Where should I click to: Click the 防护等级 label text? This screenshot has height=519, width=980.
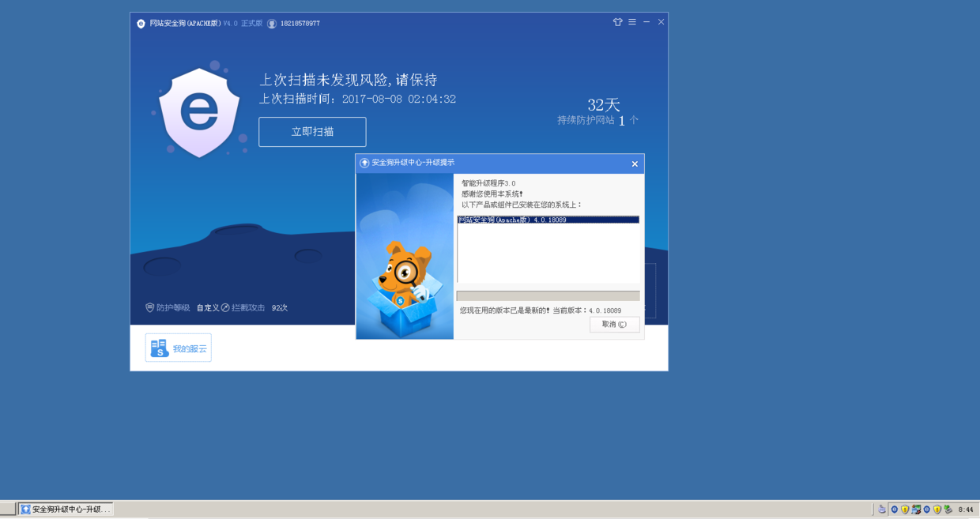(173, 307)
